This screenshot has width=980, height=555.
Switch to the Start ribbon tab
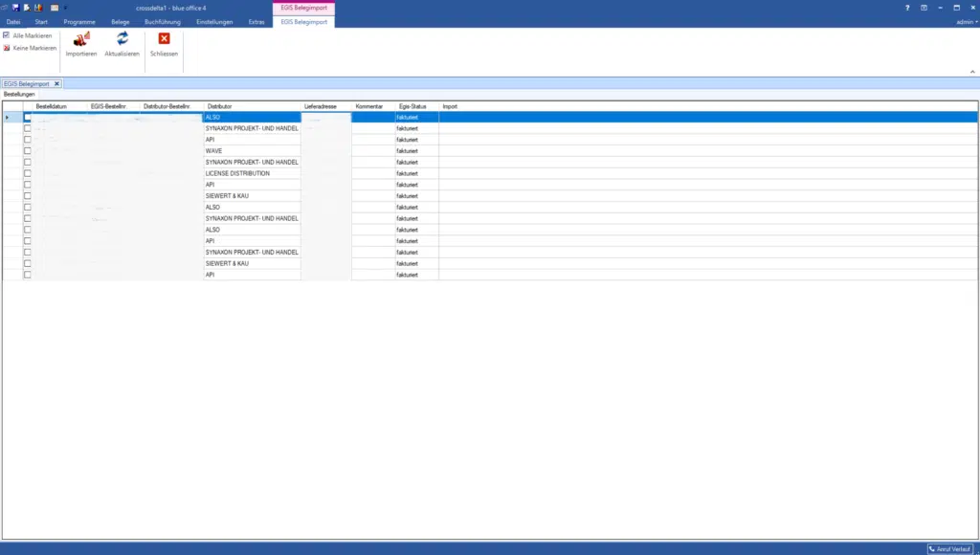(x=41, y=22)
